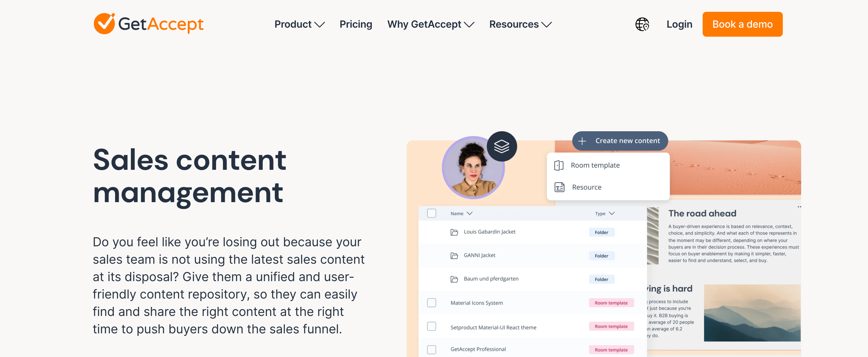Image resolution: width=868 pixels, height=357 pixels.
Task: Check the Setproduct Material-UI React theme checkbox
Action: (432, 326)
